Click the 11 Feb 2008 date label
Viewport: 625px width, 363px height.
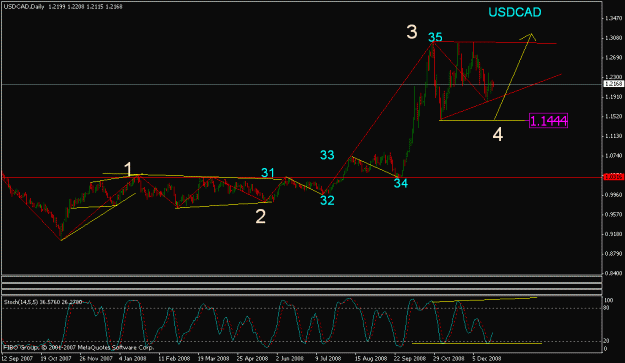[x=174, y=358]
